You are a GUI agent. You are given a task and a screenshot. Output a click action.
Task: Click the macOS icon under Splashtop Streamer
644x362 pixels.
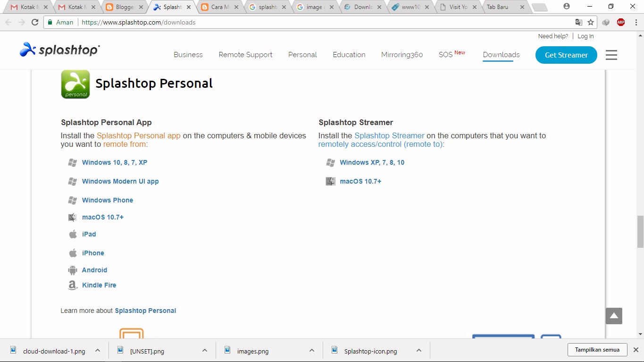[330, 181]
